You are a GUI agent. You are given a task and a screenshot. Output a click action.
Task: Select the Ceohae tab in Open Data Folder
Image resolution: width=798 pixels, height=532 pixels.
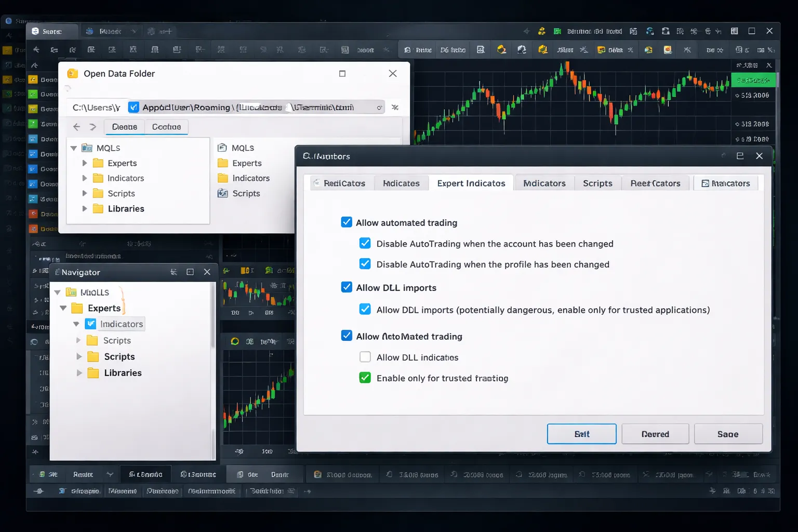tap(166, 127)
